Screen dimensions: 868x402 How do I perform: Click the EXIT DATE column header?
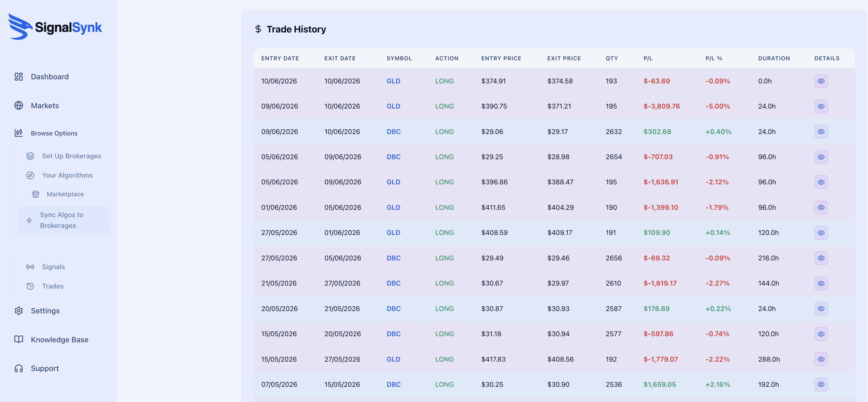(340, 58)
